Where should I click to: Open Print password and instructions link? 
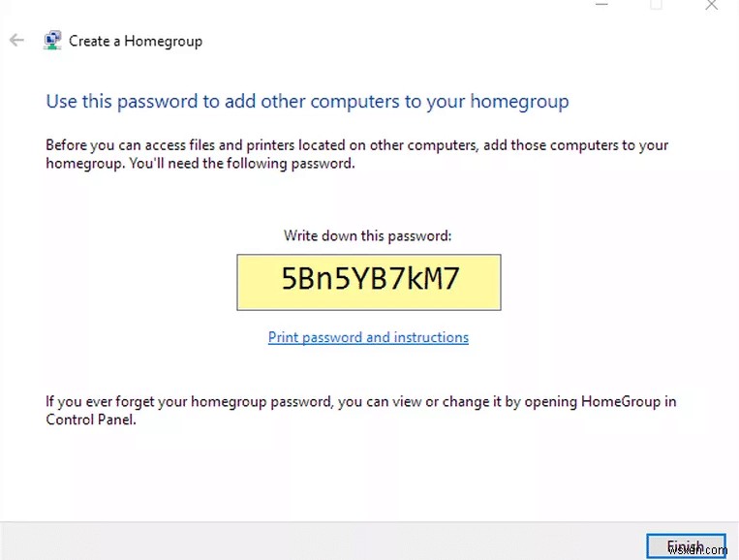coord(368,337)
